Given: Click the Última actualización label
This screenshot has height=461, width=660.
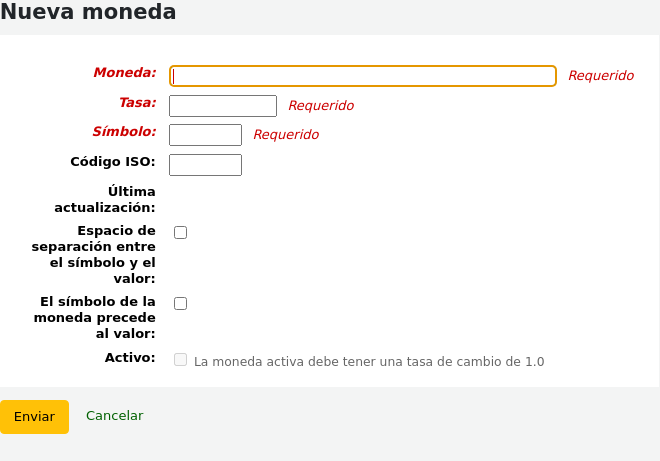Looking at the screenshot, I should 105,199.
